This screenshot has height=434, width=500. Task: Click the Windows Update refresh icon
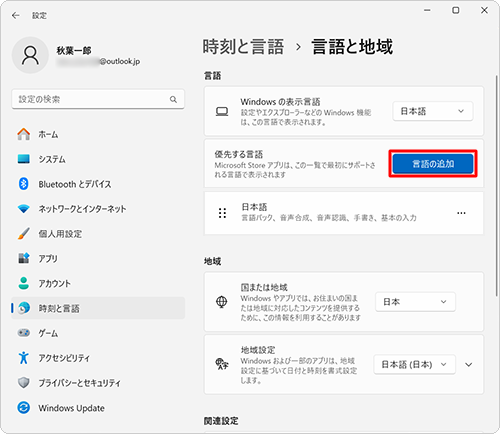24,407
